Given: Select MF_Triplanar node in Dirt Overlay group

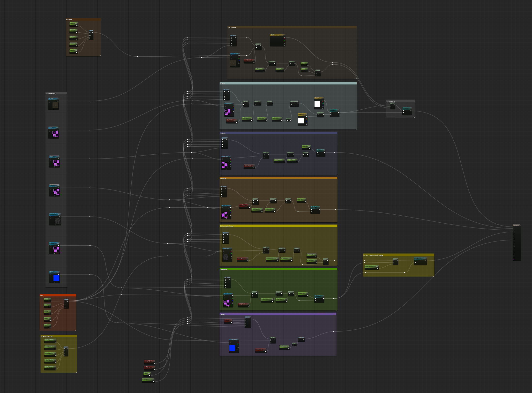Looking at the screenshot, I should click(233, 36).
